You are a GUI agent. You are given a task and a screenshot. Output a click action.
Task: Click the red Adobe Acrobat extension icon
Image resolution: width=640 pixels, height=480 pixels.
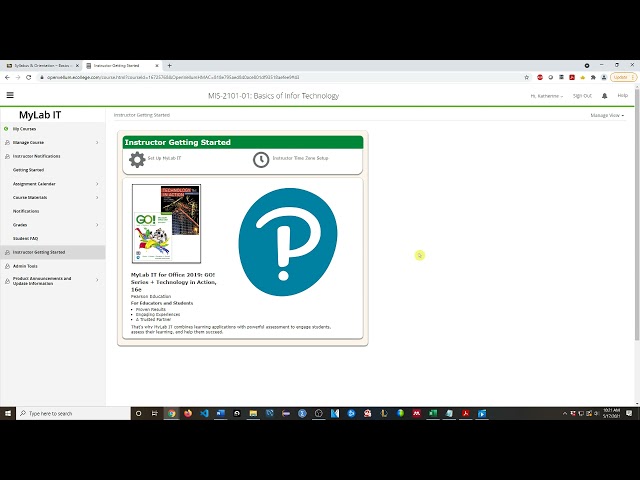tap(572, 77)
